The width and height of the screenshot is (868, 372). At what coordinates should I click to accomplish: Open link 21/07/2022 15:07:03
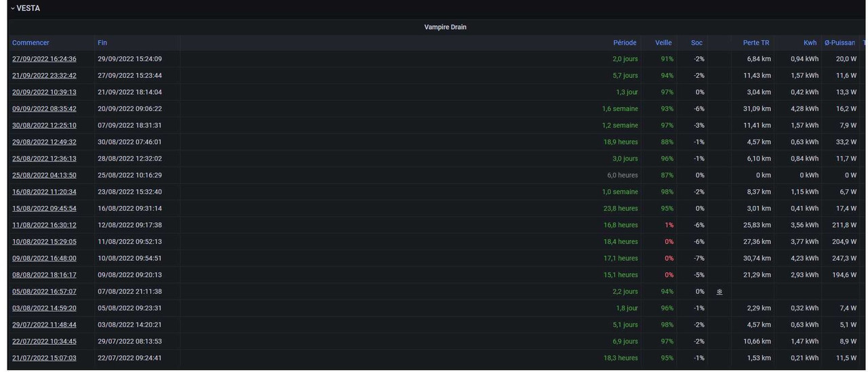[44, 358]
